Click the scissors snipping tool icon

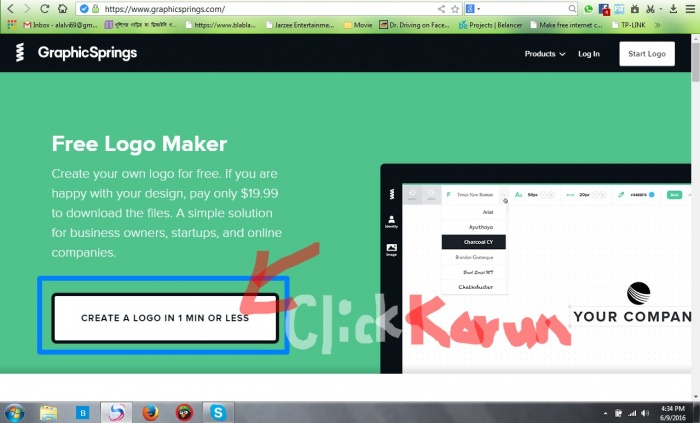click(650, 8)
